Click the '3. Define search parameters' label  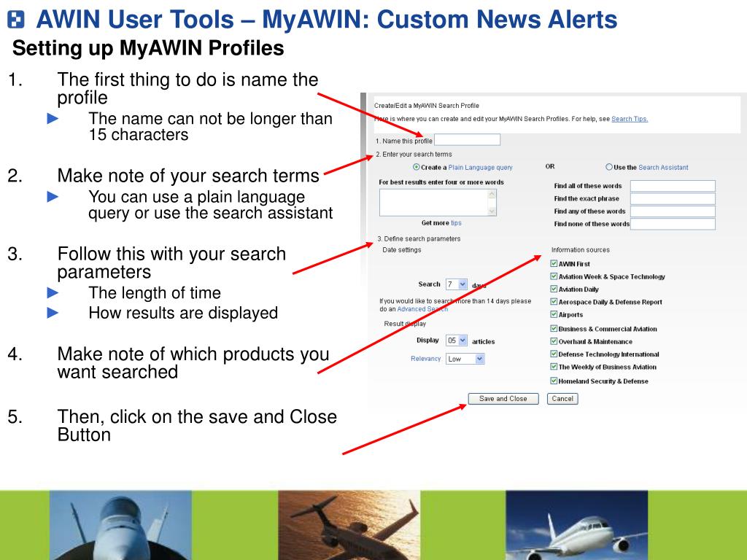pyautogui.click(x=419, y=238)
